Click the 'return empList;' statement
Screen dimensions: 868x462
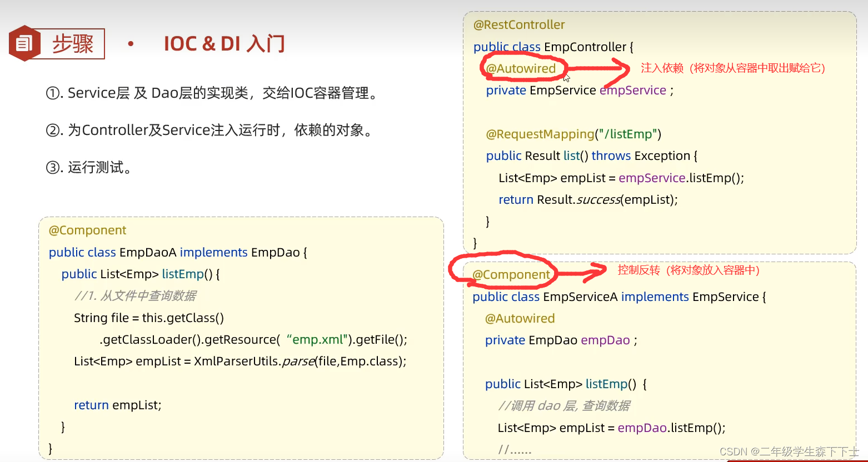click(118, 405)
